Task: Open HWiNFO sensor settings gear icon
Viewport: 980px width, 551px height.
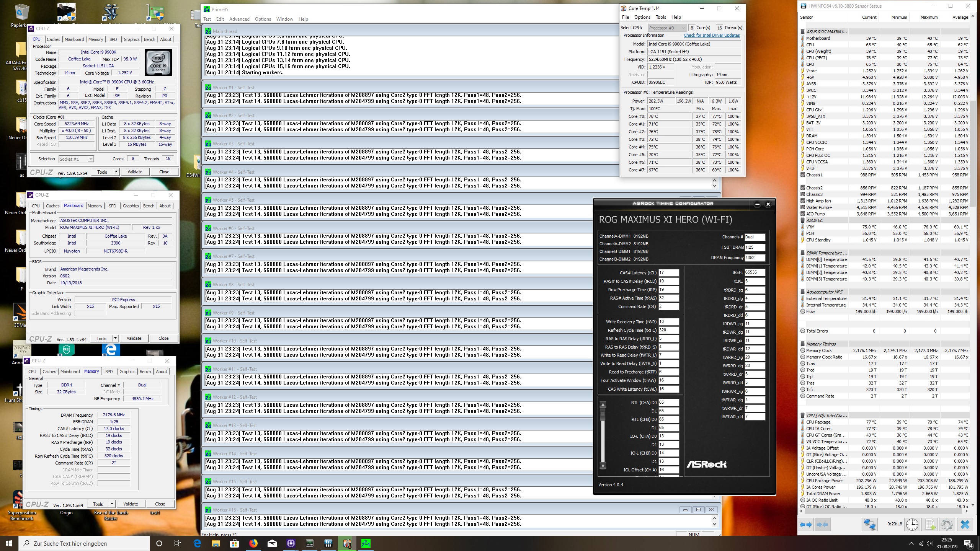Action: 947,525
